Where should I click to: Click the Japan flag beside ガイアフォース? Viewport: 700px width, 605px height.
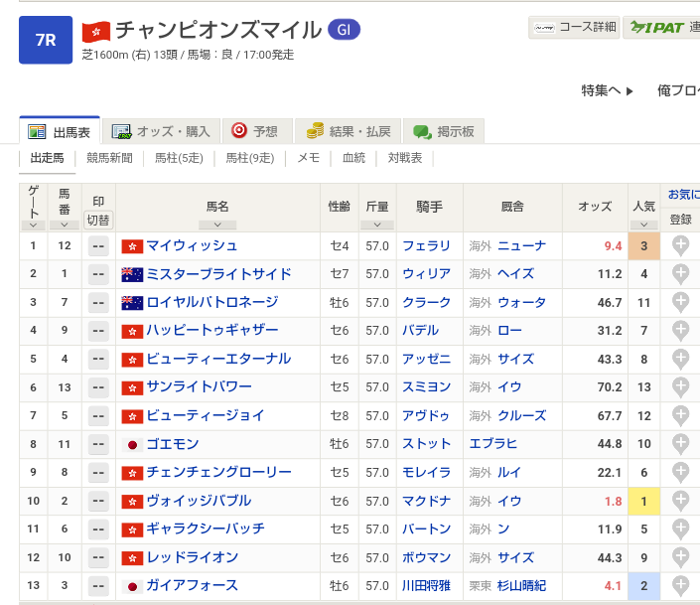click(132, 586)
